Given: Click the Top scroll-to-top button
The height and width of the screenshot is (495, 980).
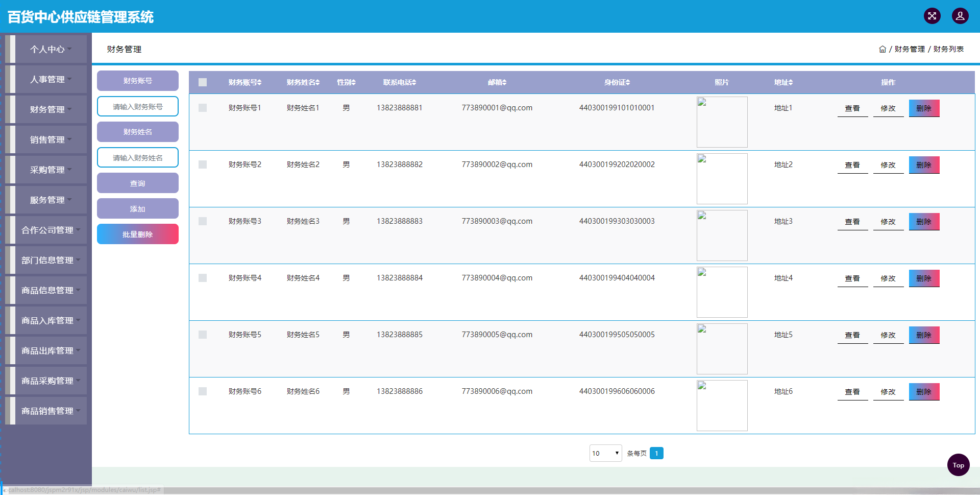Looking at the screenshot, I should click(x=958, y=465).
